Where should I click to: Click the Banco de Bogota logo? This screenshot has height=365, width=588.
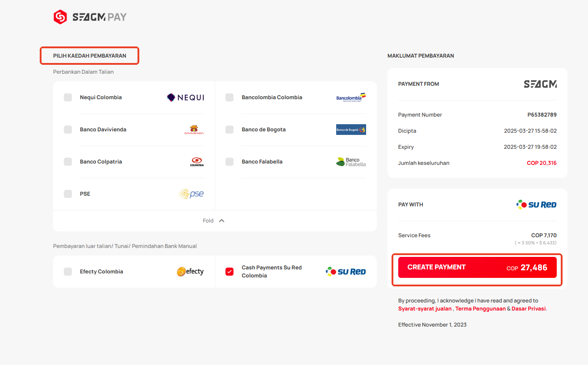(x=351, y=130)
